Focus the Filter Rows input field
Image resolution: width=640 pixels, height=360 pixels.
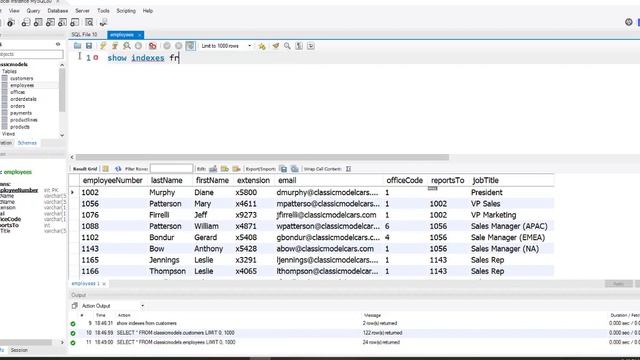(x=171, y=169)
